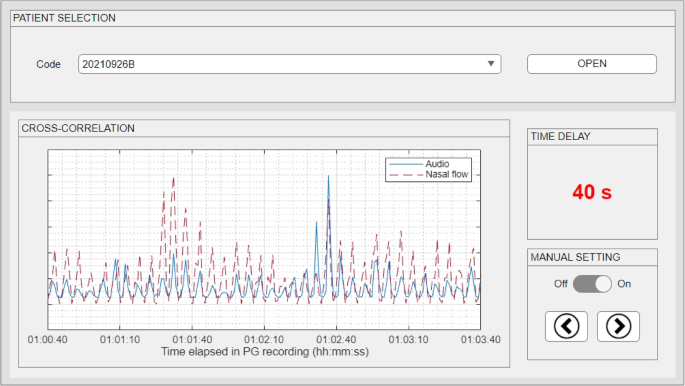Click the right arrow to increase delay
This screenshot has height=386, width=685.
click(x=618, y=326)
